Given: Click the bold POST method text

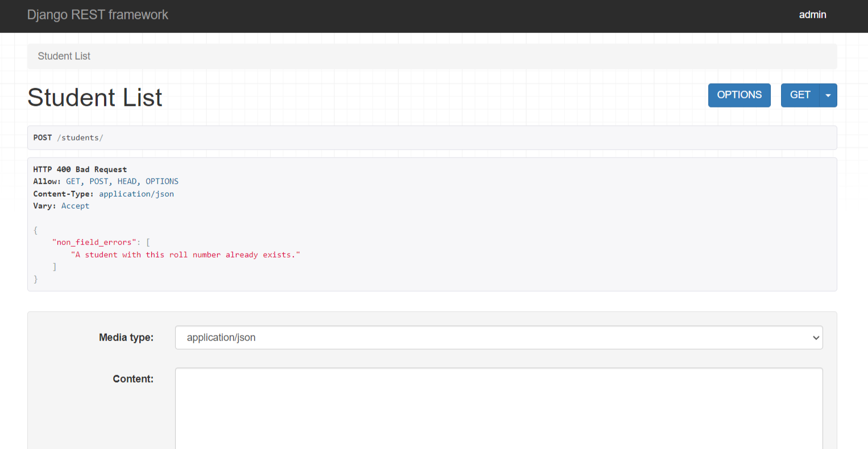Looking at the screenshot, I should [43, 138].
